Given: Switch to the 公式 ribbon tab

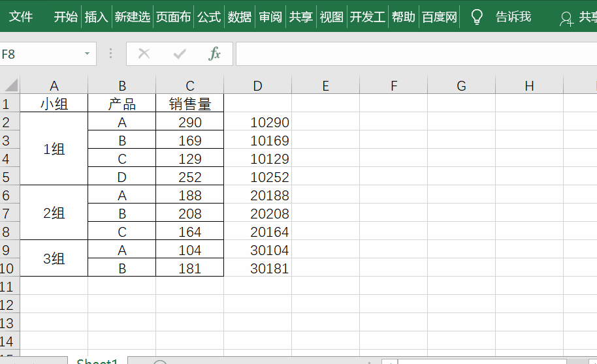Looking at the screenshot, I should 209,17.
